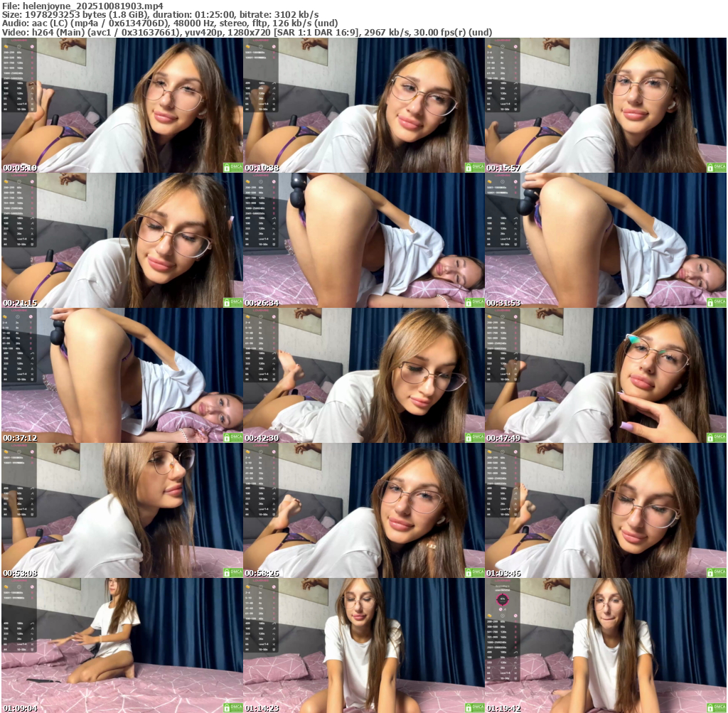The height and width of the screenshot is (713, 728).
Task: Click the file name text in the header
Action: point(82,5)
